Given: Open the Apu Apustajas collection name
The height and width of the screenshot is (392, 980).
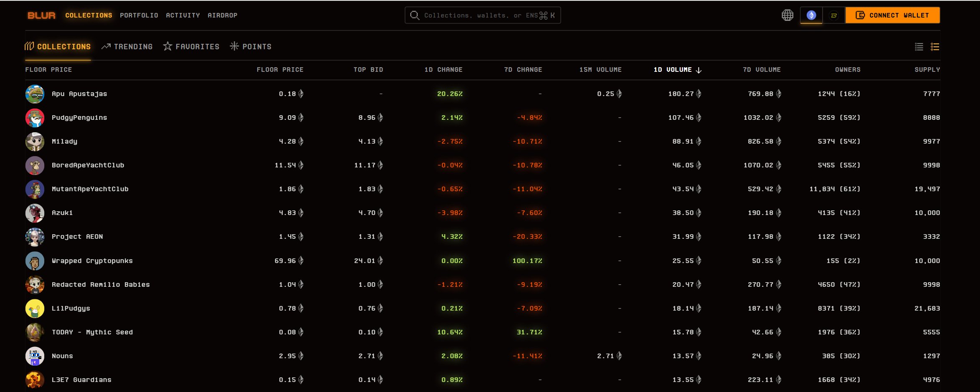Looking at the screenshot, I should [x=79, y=94].
